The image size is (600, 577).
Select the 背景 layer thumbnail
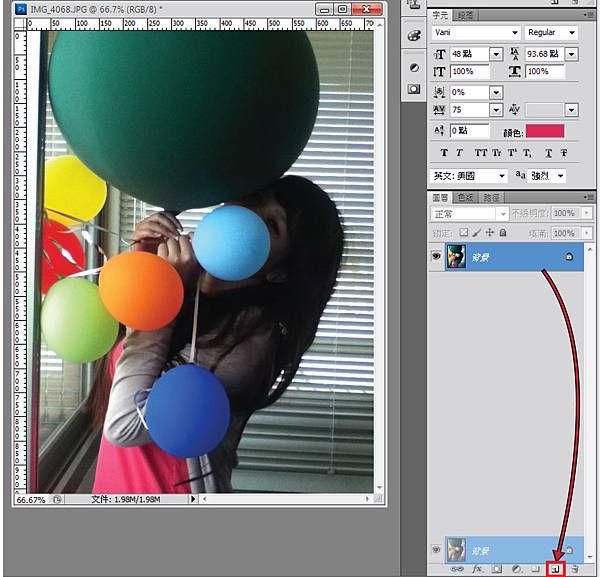click(459, 257)
